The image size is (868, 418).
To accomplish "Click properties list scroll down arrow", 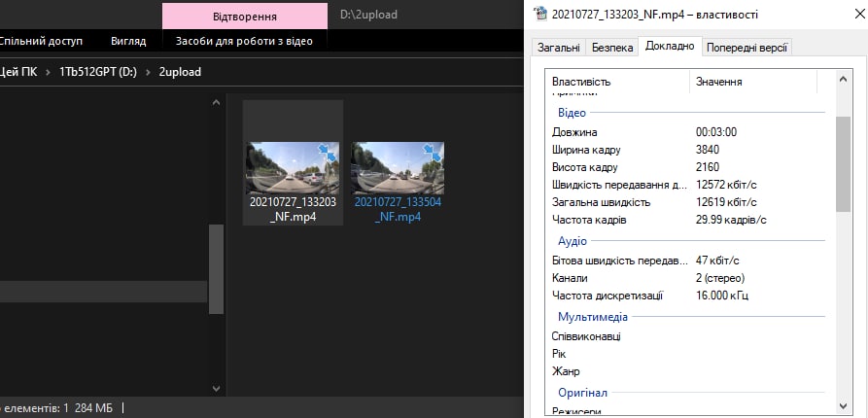I will [843, 405].
